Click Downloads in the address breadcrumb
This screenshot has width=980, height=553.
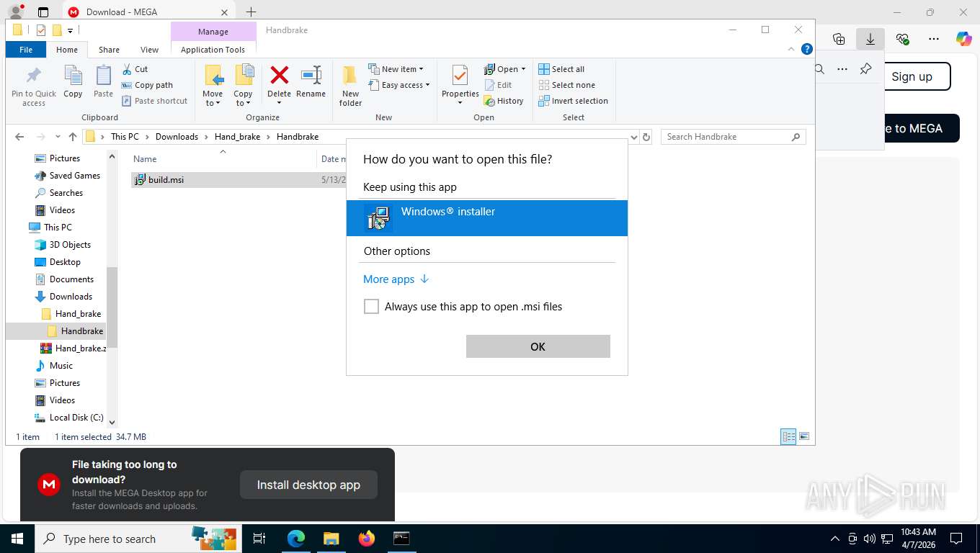pos(177,137)
